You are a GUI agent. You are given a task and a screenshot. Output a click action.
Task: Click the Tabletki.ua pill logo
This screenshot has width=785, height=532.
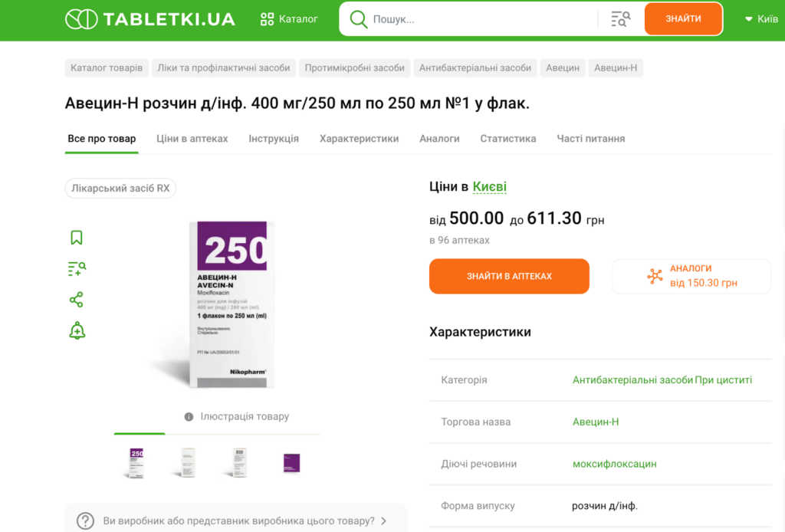[80, 19]
